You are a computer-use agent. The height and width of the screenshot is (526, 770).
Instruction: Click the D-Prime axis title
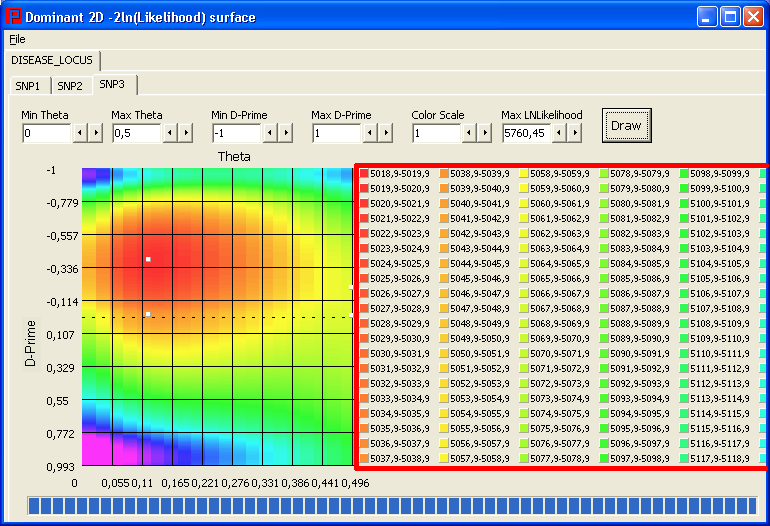(30, 343)
